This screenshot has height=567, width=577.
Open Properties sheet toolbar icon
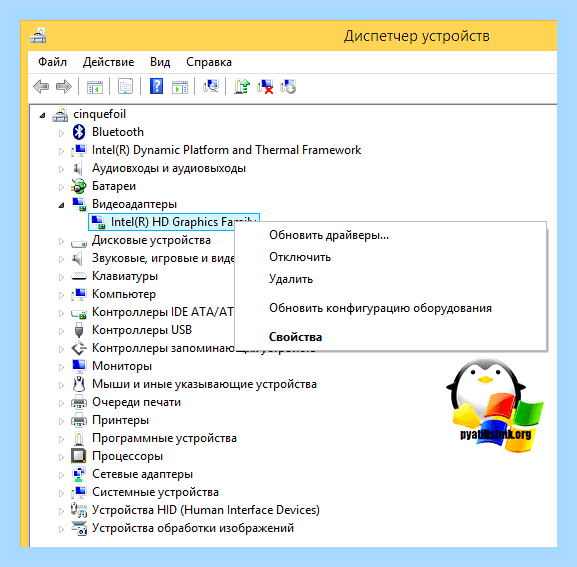(x=125, y=87)
